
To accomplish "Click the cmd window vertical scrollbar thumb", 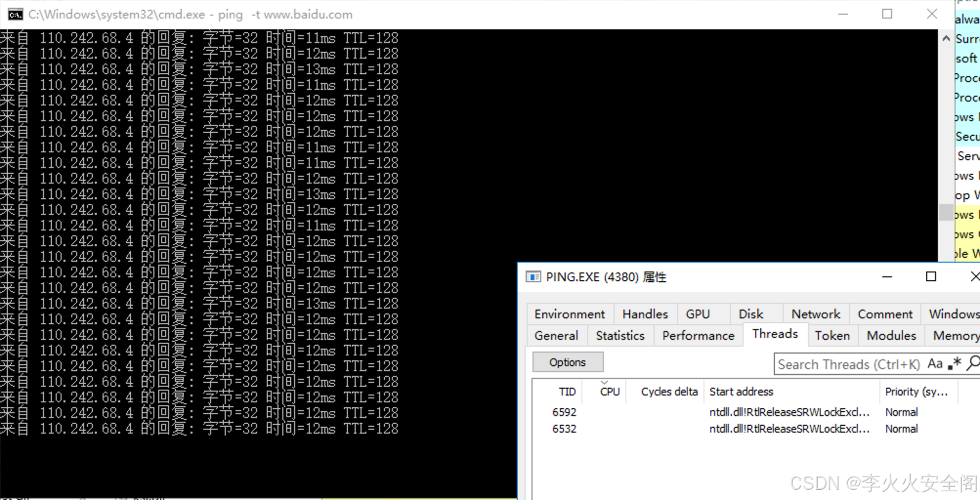I will pos(946,212).
